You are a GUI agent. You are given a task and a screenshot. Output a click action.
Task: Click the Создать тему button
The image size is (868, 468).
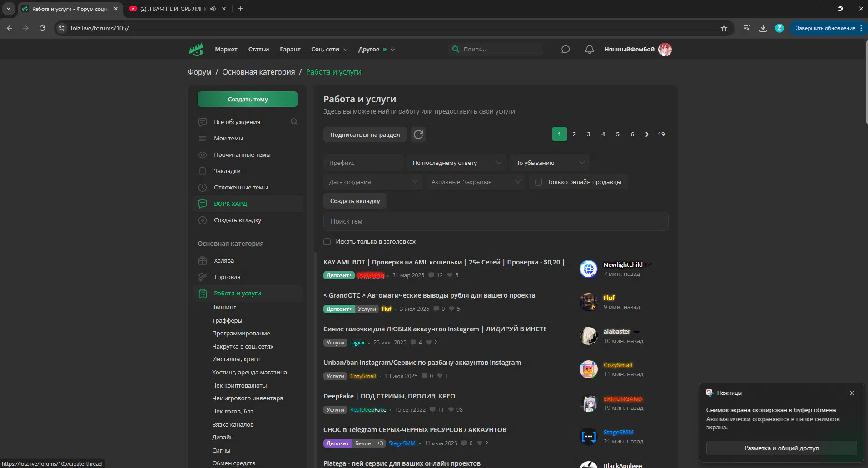coord(248,99)
